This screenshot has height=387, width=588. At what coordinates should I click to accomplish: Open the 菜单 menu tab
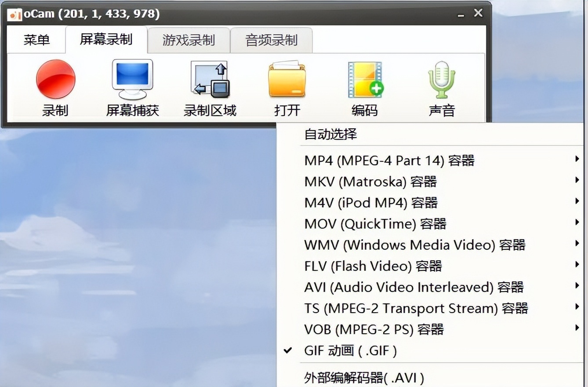click(x=36, y=40)
